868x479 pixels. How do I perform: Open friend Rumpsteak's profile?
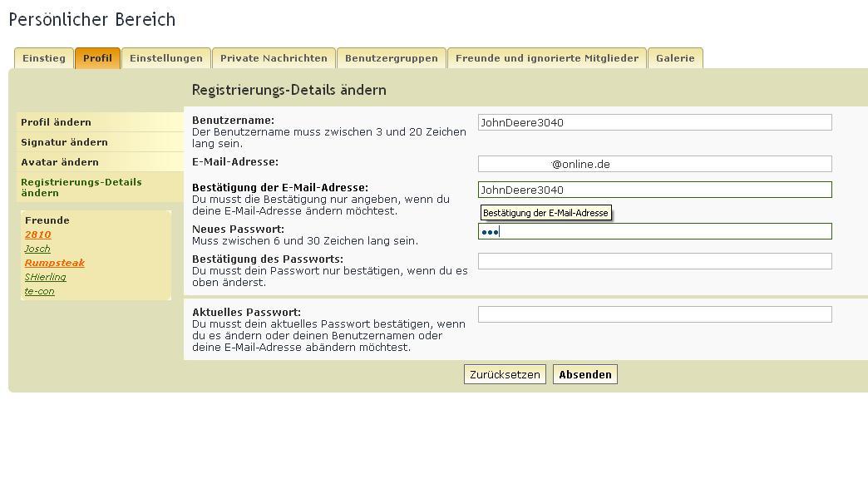click(x=55, y=263)
